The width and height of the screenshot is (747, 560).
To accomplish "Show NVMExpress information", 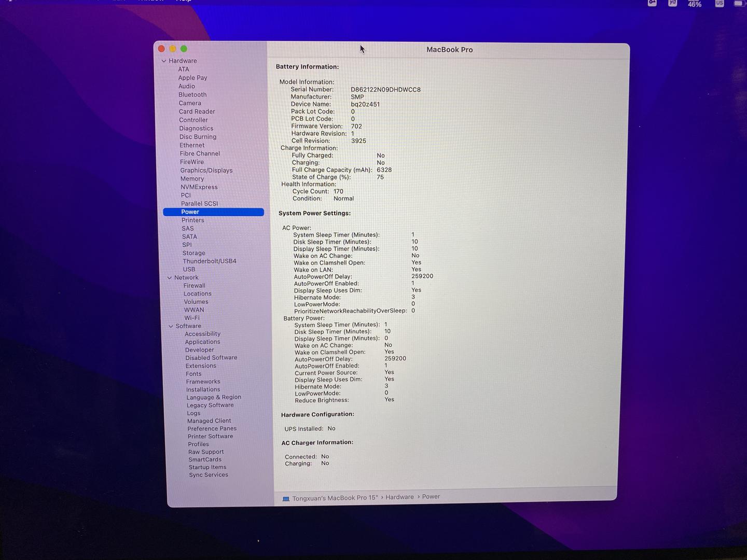I will (x=199, y=187).
